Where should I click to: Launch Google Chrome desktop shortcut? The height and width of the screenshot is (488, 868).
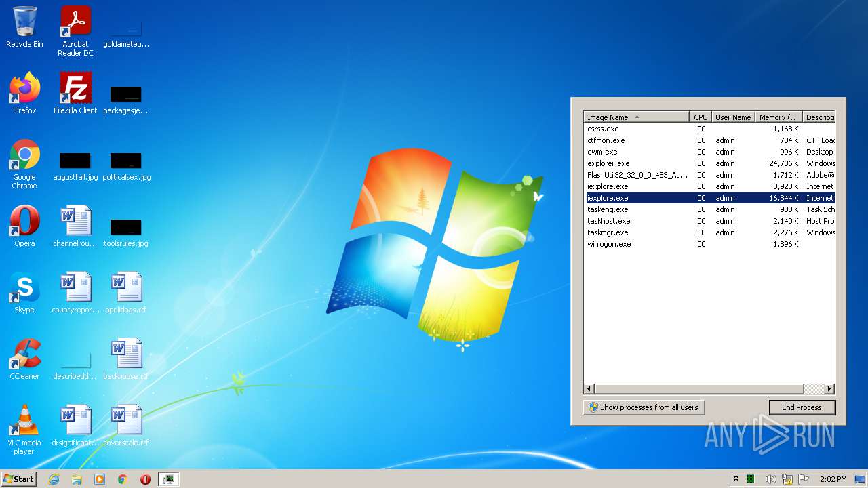[x=24, y=164]
